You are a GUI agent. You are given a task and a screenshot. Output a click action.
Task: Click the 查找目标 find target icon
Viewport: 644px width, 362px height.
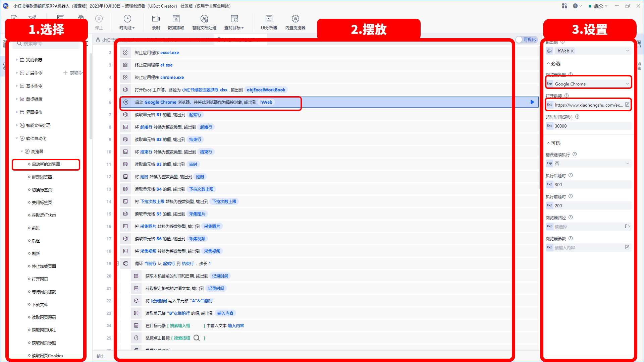[234, 19]
